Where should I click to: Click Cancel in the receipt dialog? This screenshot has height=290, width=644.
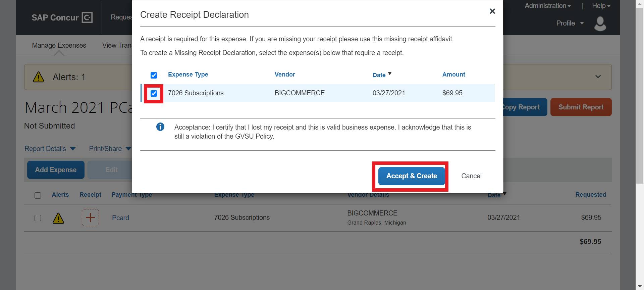point(471,176)
